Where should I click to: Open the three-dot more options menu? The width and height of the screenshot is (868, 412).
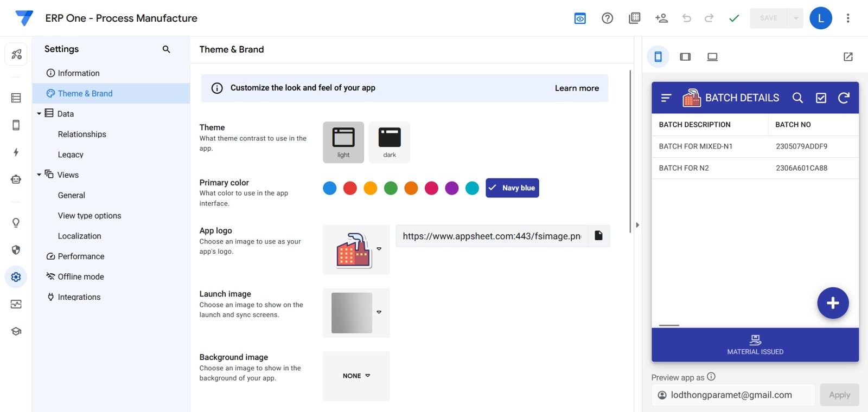click(848, 18)
